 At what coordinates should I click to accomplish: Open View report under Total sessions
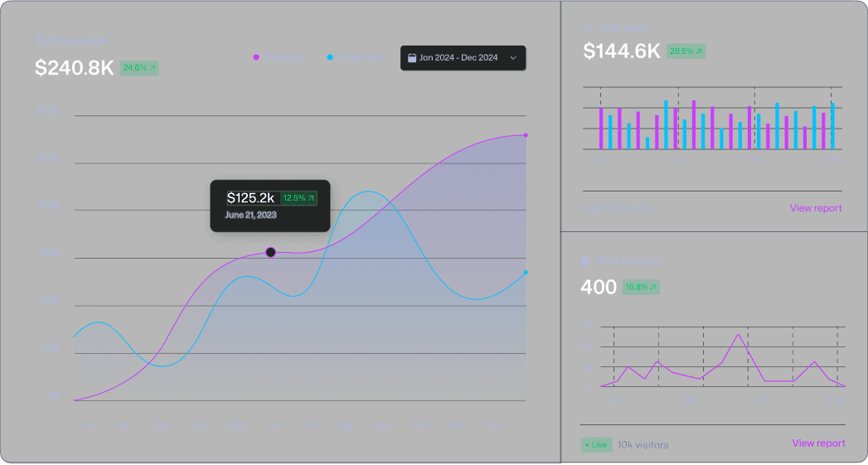[x=818, y=443]
